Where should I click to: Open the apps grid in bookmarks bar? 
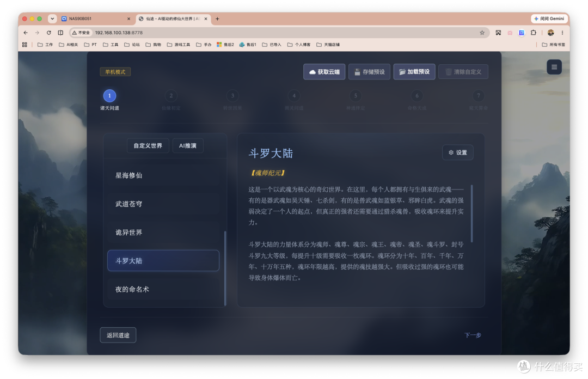click(24, 45)
